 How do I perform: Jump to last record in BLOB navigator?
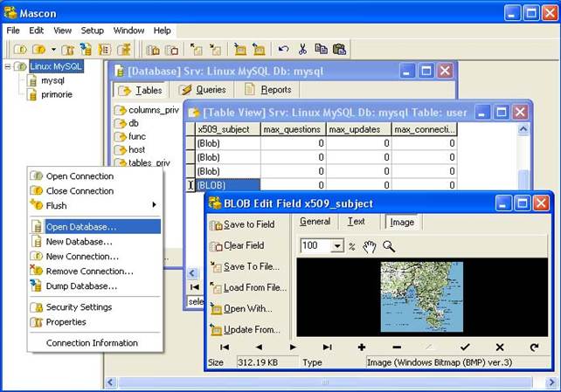click(327, 347)
